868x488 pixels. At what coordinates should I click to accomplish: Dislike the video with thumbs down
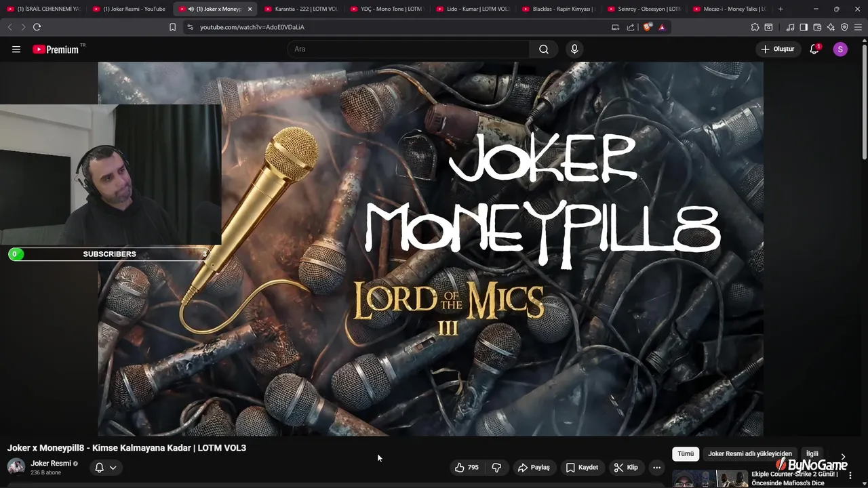[496, 467]
